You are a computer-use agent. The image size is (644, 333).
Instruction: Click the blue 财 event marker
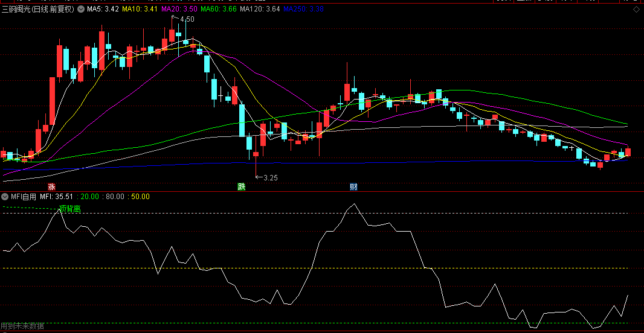(x=353, y=187)
